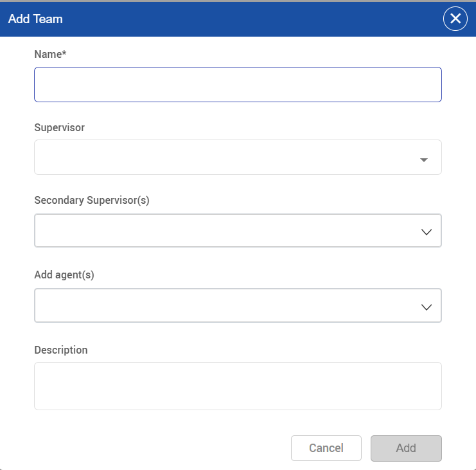Click blank footer area left of Cancel
The height and width of the screenshot is (470, 476).
tap(161, 448)
